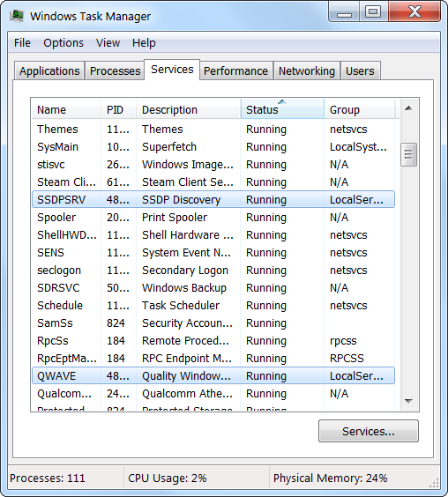Select the ShellHWD... service row

click(213, 235)
